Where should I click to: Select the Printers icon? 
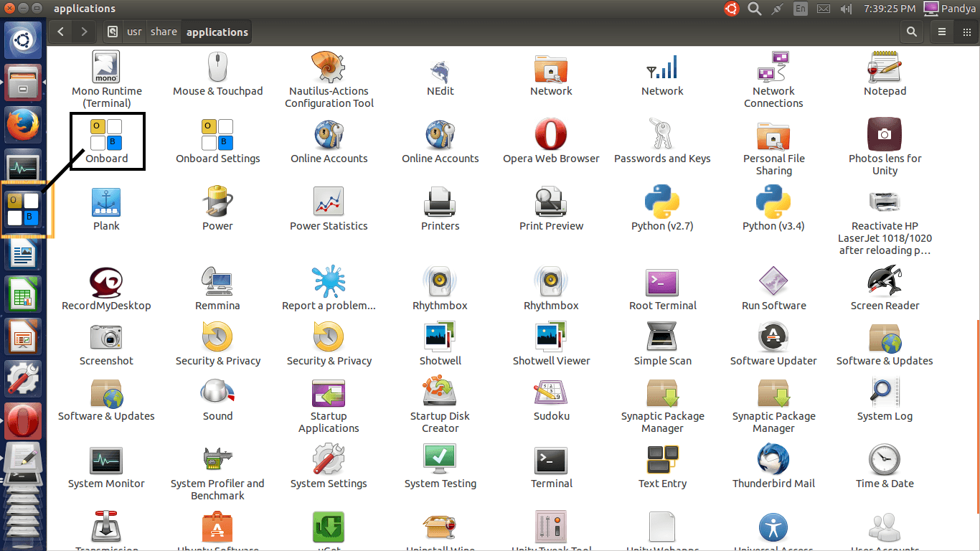pyautogui.click(x=440, y=202)
